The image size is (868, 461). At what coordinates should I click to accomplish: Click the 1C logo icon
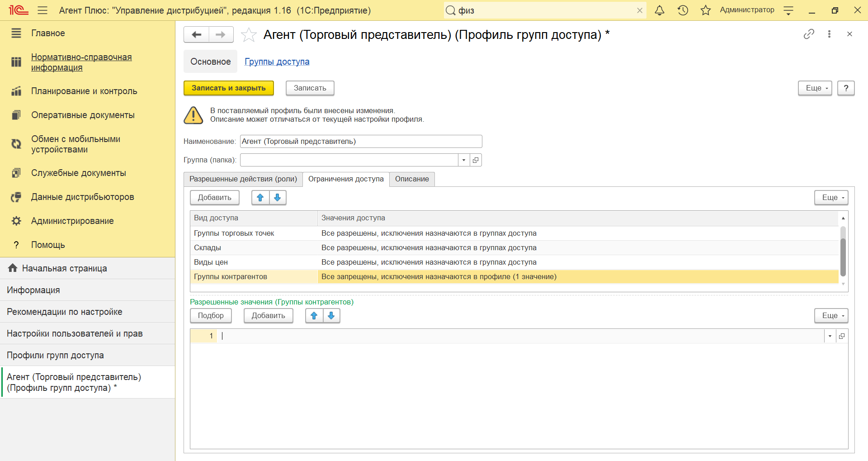tap(19, 10)
